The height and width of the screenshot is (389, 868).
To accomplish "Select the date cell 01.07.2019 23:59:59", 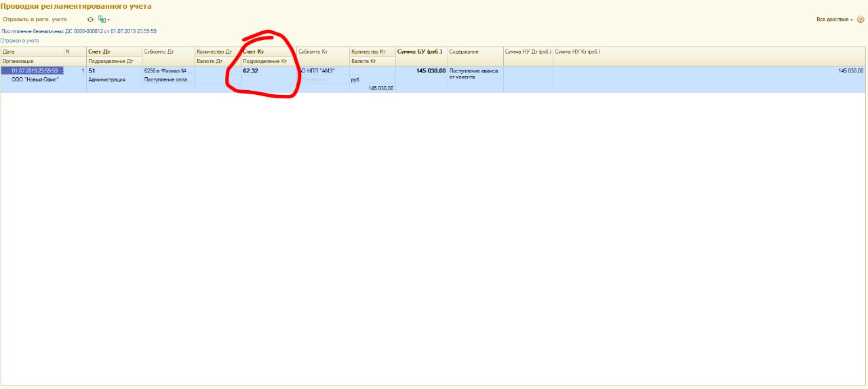I will point(35,70).
